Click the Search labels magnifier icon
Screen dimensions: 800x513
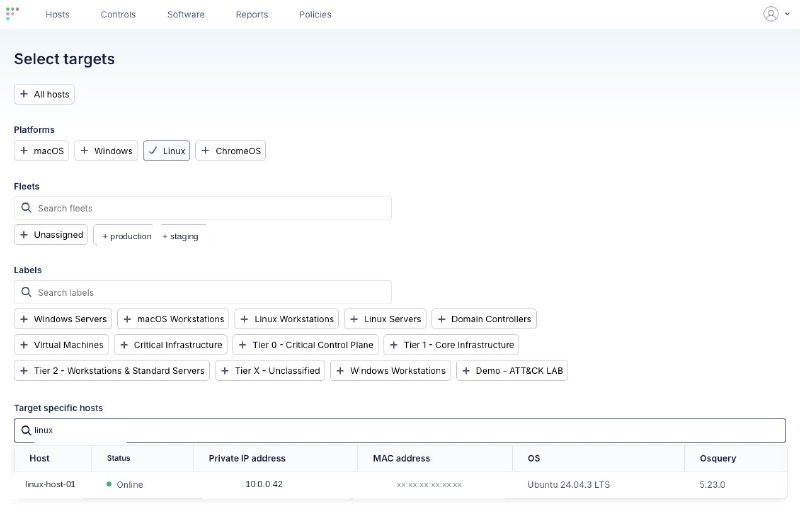tap(26, 292)
